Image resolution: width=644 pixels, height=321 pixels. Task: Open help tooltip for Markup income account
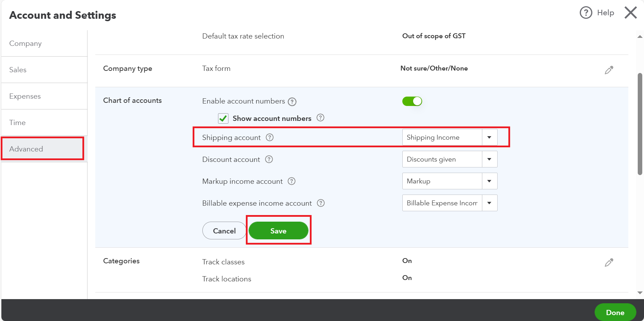(x=291, y=181)
